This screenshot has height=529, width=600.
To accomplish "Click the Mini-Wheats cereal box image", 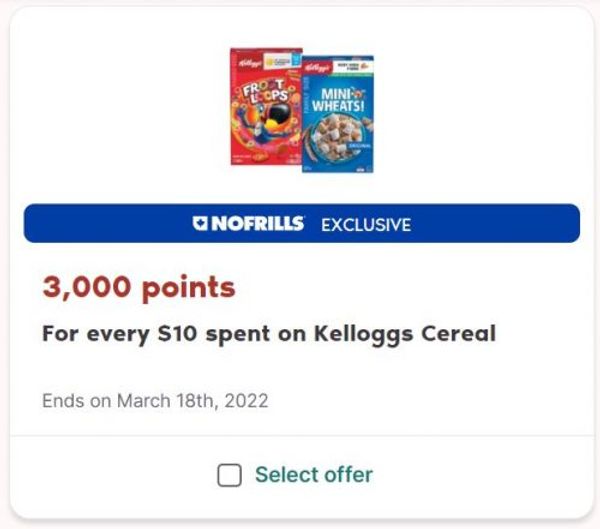I will 338,114.
